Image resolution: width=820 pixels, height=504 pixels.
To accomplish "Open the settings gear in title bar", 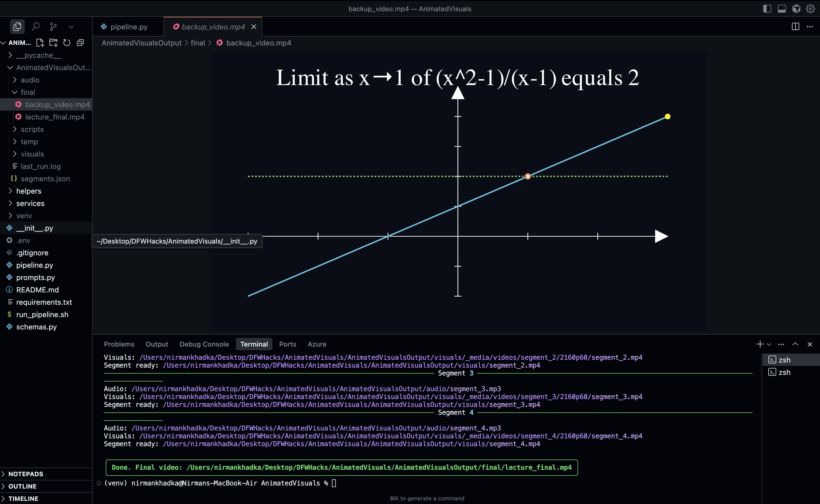I will point(810,9).
